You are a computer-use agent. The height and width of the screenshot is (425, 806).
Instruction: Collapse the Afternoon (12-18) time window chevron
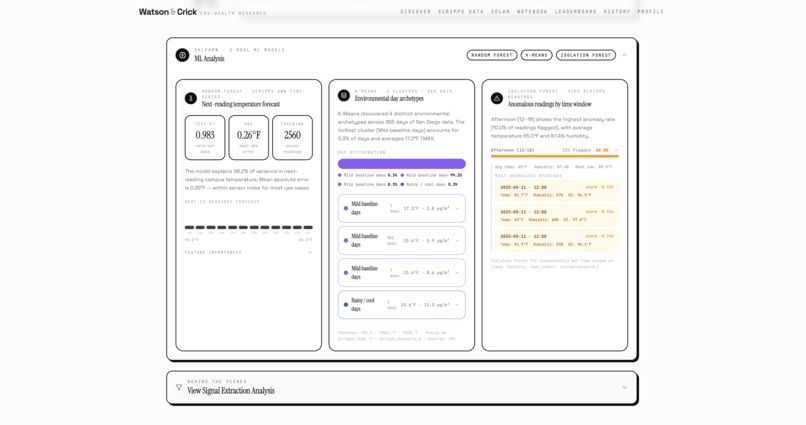coord(616,150)
